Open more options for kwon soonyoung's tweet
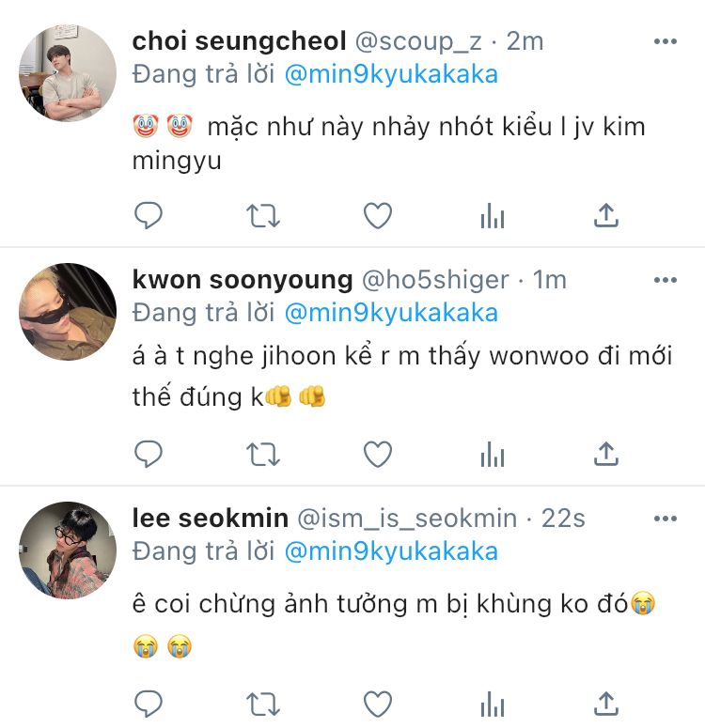 pos(665,280)
